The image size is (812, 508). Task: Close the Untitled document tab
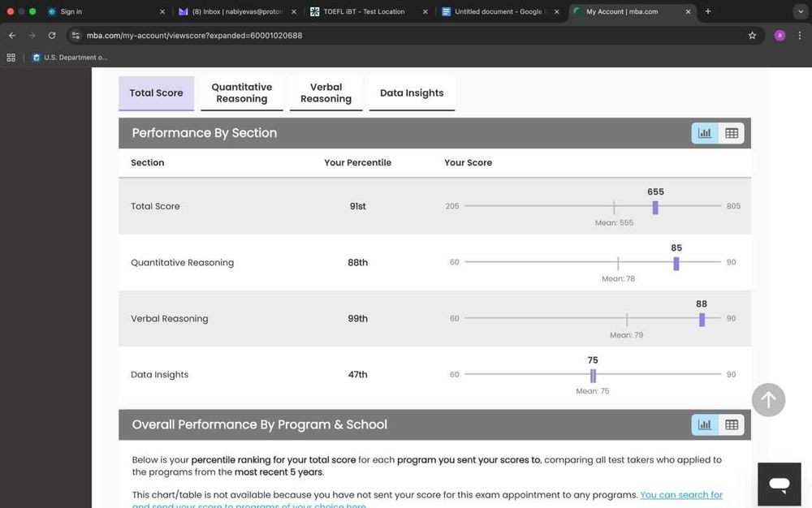(x=557, y=11)
